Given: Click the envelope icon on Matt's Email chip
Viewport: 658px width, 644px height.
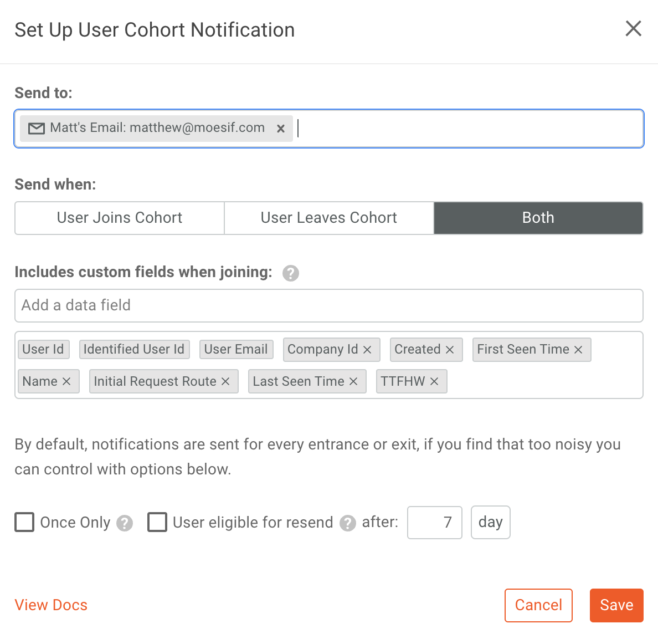Looking at the screenshot, I should pyautogui.click(x=36, y=128).
